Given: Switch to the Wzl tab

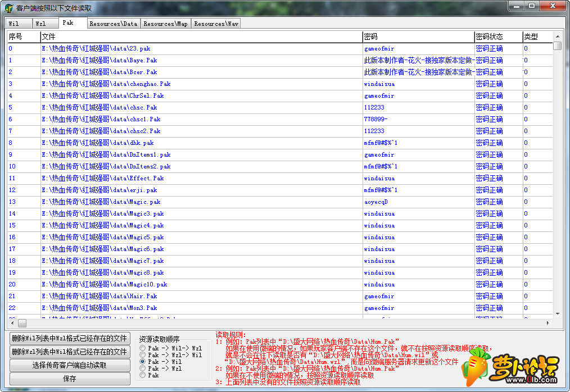Looking at the screenshot, I should tap(46, 24).
